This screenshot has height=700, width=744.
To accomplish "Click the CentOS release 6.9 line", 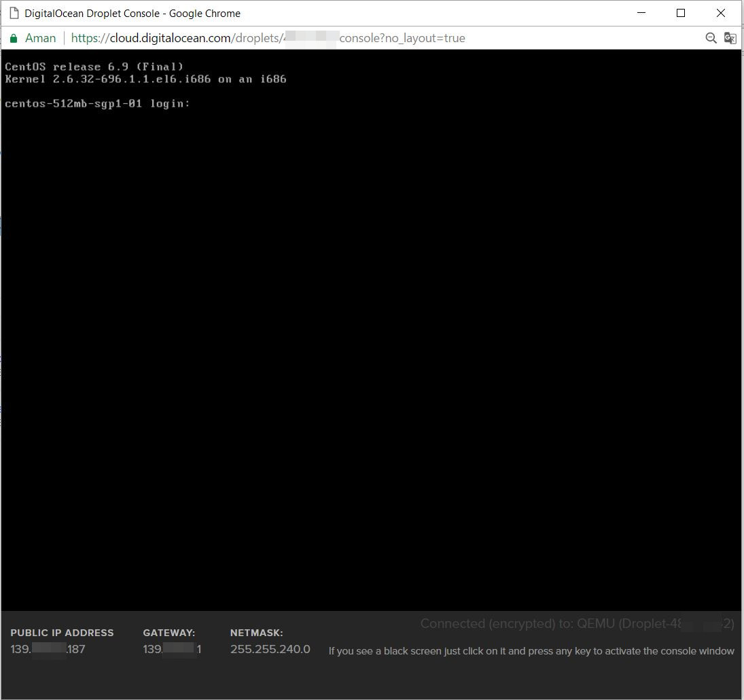I will pyautogui.click(x=94, y=67).
